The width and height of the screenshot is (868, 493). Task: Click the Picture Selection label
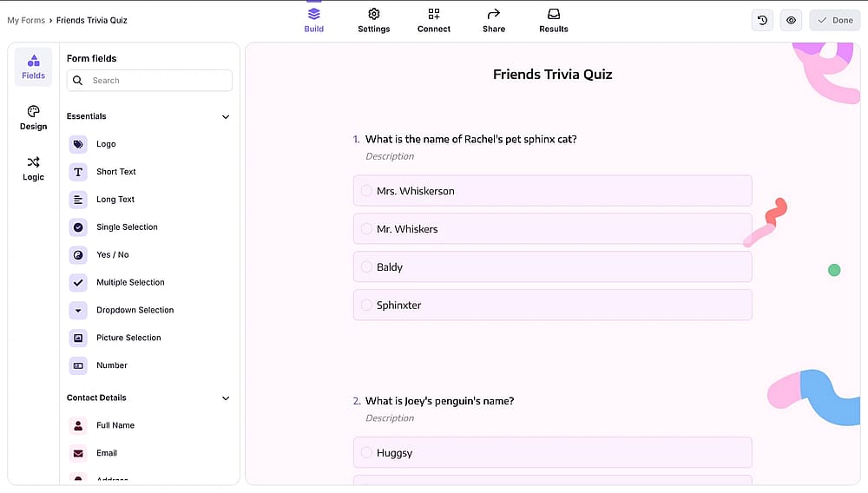coord(128,338)
